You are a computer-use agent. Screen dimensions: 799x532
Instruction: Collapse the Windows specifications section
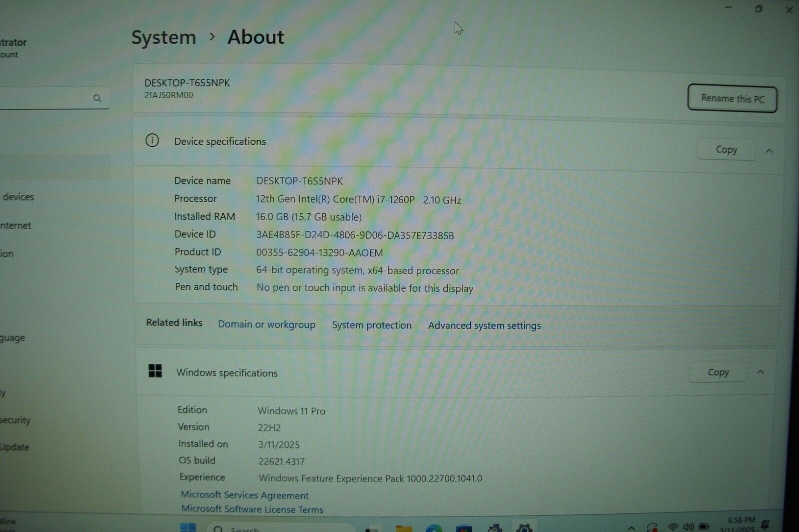coord(760,372)
